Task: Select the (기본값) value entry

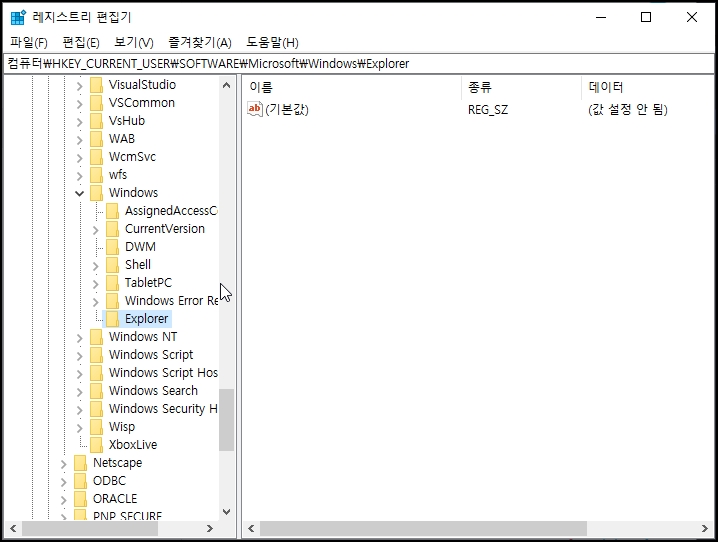Action: pyautogui.click(x=287, y=109)
